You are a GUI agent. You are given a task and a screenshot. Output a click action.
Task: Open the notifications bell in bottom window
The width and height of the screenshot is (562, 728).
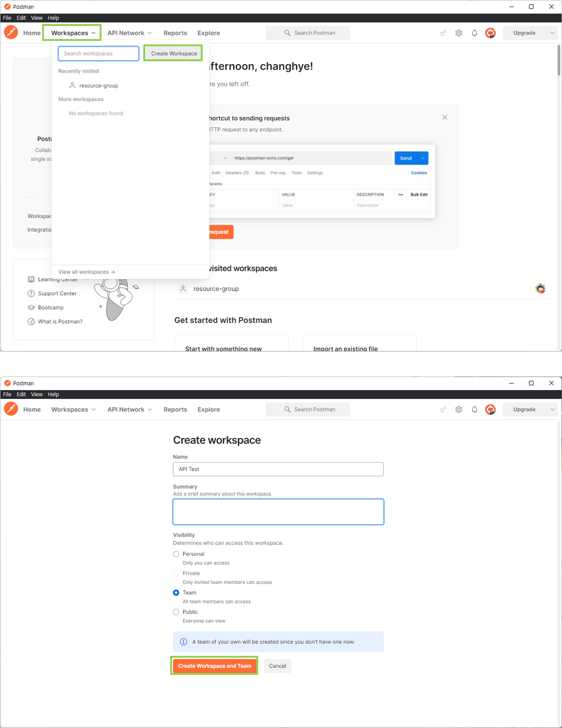tap(474, 409)
